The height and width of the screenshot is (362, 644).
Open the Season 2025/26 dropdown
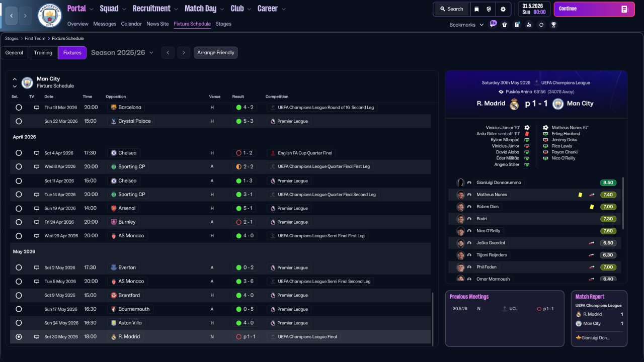point(122,52)
